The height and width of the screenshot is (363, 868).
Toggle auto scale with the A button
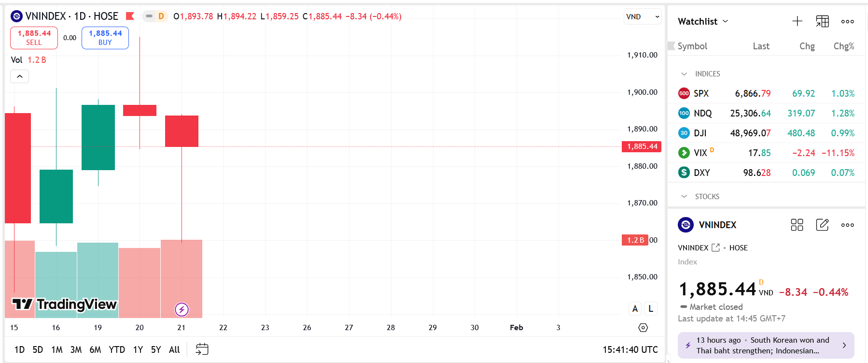coord(635,308)
